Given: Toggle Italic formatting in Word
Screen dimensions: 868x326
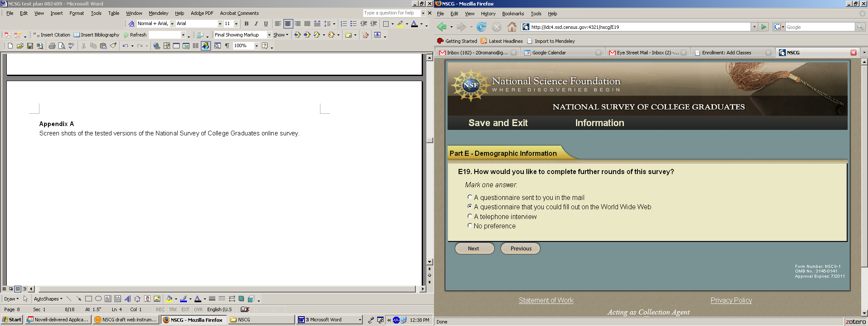Looking at the screenshot, I should (x=256, y=24).
